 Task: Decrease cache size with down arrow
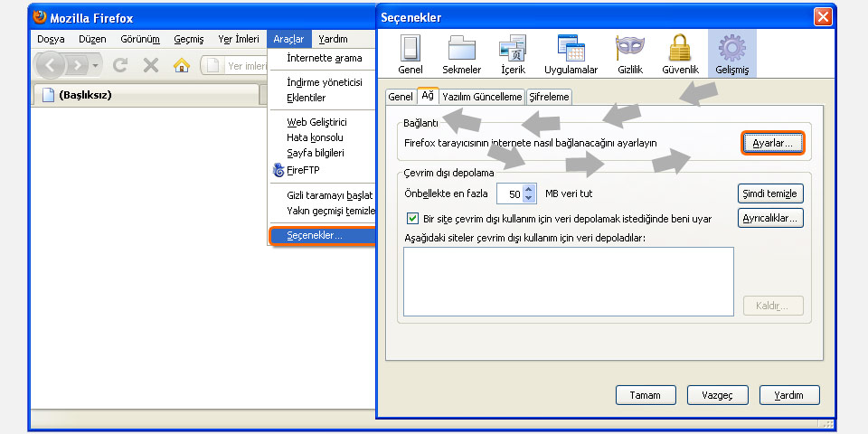click(529, 198)
